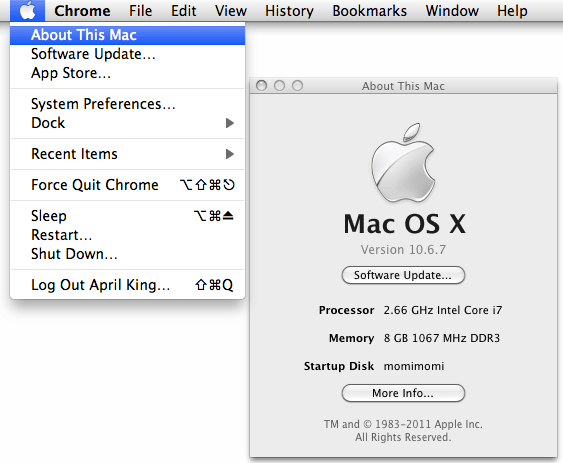This screenshot has height=463, width=563.
Task: Click processor value 2.66 GHz Intel Core i7
Action: [x=443, y=310]
